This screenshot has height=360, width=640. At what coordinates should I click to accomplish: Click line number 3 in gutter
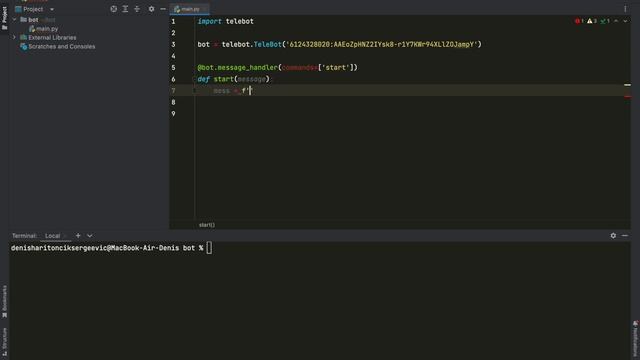pos(173,44)
